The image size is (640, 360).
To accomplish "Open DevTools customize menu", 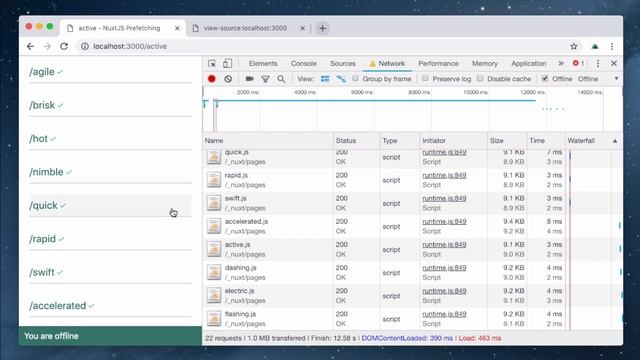I will coord(598,64).
